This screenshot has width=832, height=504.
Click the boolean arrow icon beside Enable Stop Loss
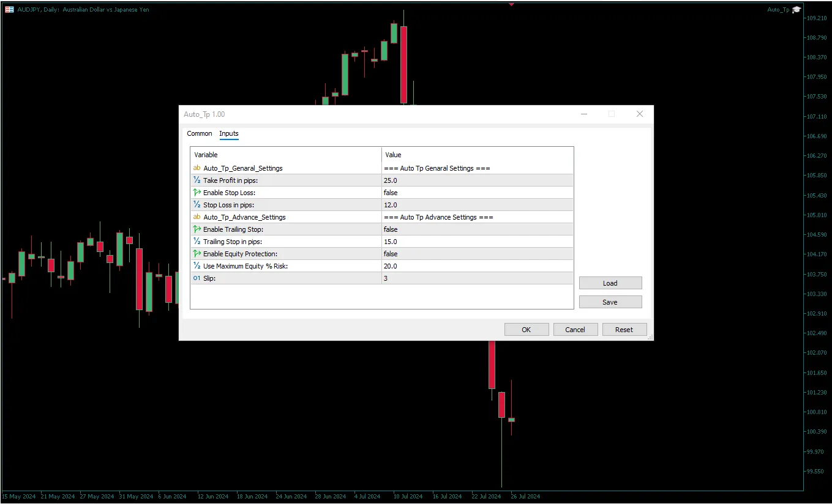click(197, 192)
